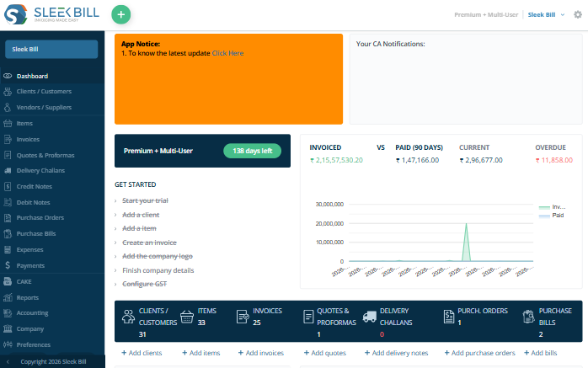The height and width of the screenshot is (368, 588).
Task: Expand the Add a item chevron
Action: coord(115,228)
